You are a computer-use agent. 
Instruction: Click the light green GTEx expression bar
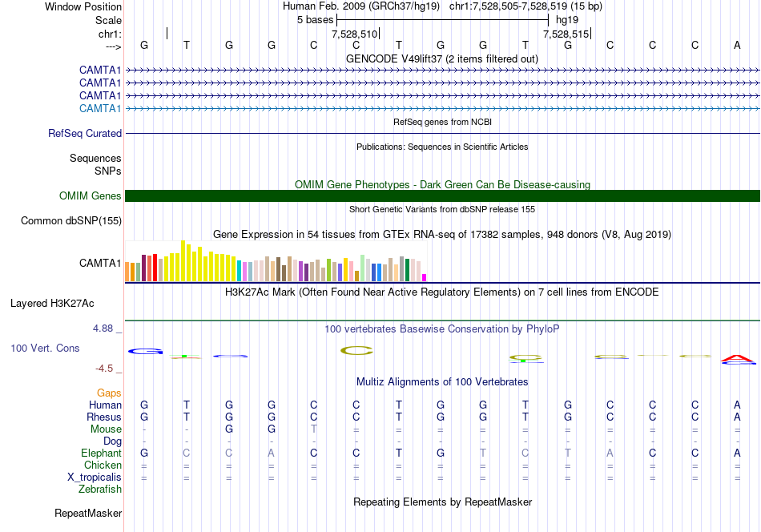[x=362, y=268]
